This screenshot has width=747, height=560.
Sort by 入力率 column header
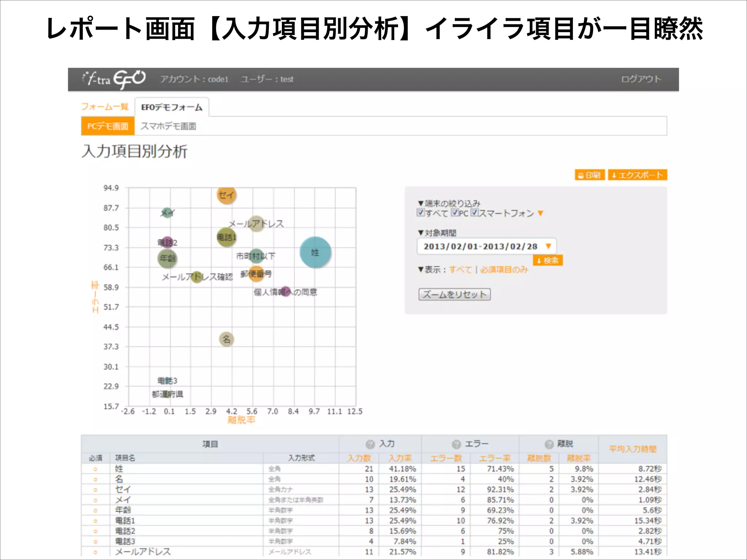coord(400,458)
